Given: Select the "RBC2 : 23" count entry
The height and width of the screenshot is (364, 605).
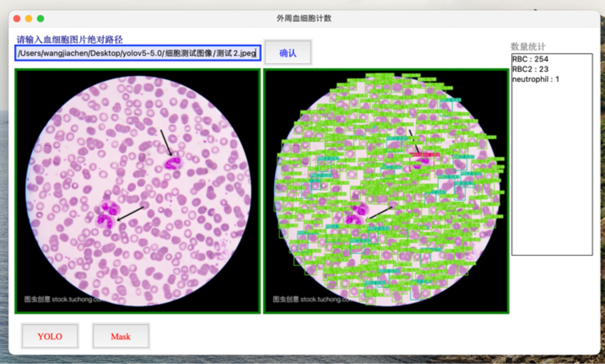Looking at the screenshot, I should 530,69.
